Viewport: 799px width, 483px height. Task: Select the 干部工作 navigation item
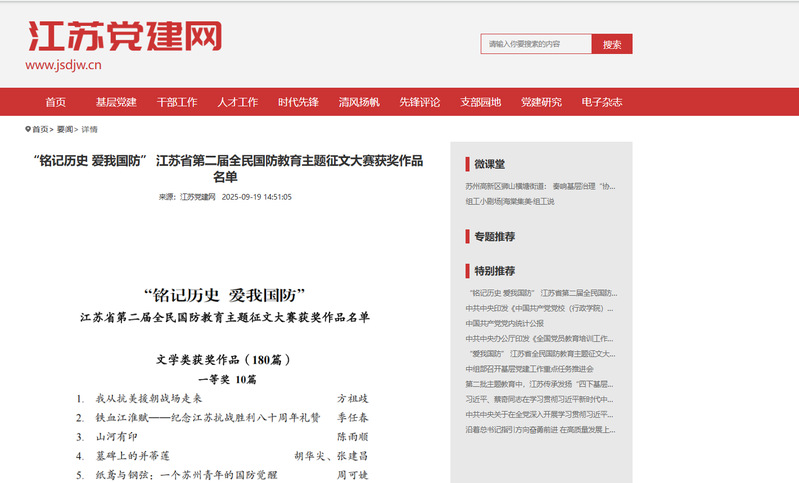click(x=177, y=102)
